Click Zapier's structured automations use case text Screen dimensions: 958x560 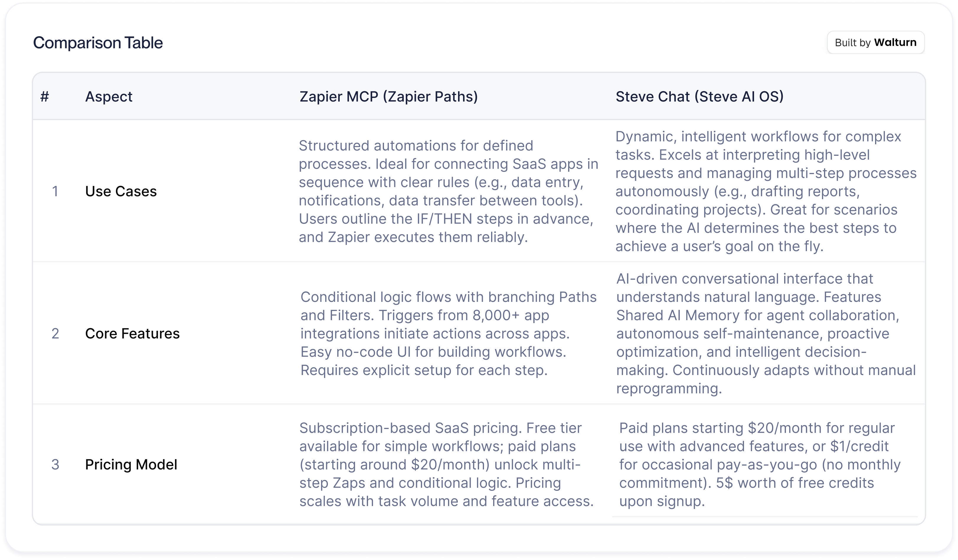pos(449,191)
